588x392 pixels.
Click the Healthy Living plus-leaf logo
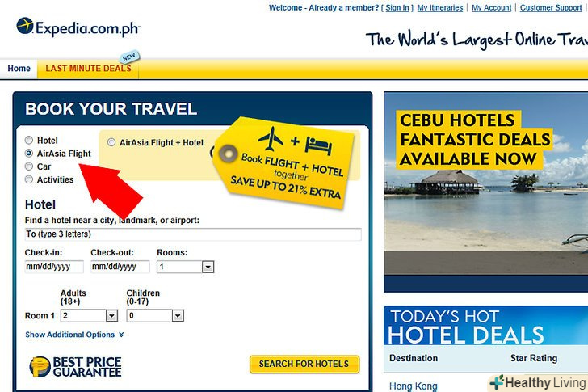coord(497,382)
